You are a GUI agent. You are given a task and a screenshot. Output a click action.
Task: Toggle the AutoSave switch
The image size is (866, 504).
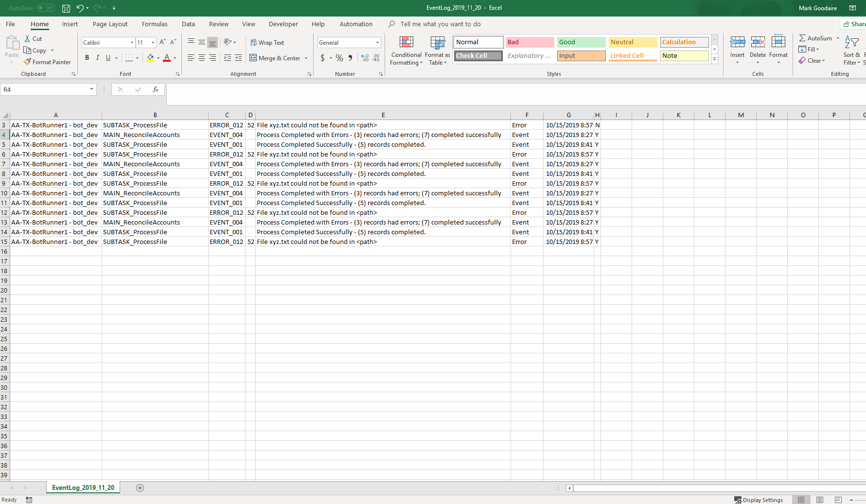[46, 8]
